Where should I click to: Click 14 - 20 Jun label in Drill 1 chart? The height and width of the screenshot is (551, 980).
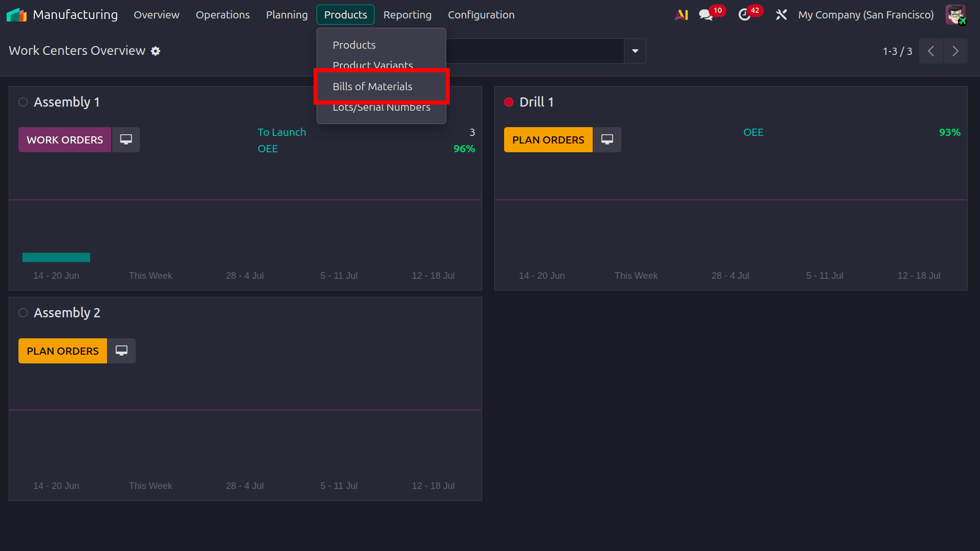tap(542, 276)
